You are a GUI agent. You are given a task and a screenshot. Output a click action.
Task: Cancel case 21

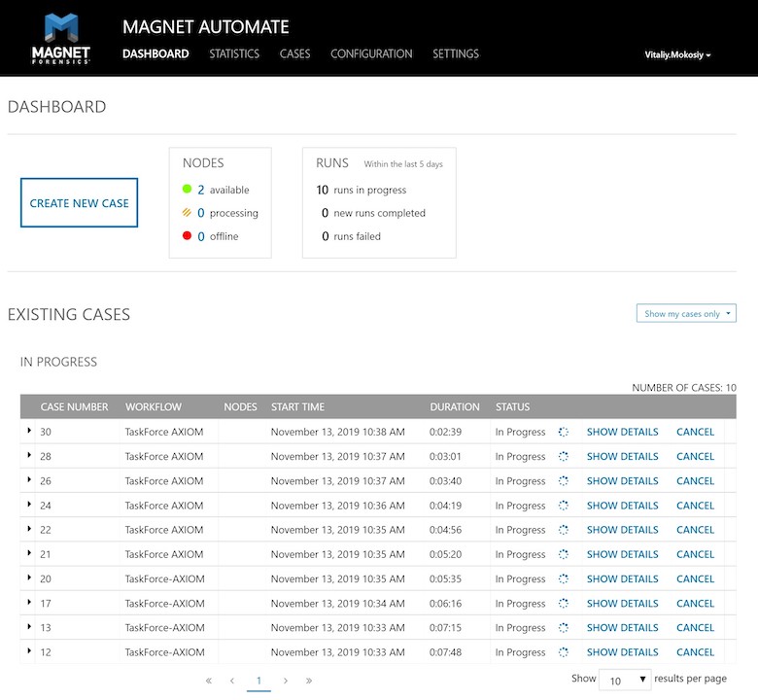(695, 554)
